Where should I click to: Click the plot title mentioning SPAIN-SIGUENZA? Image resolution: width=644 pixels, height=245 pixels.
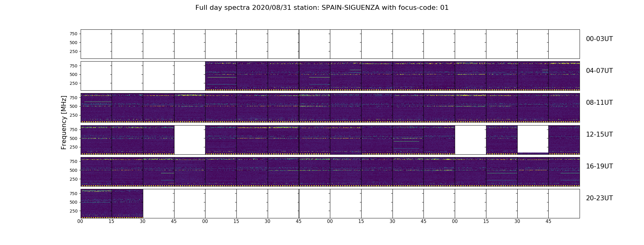tap(322, 8)
